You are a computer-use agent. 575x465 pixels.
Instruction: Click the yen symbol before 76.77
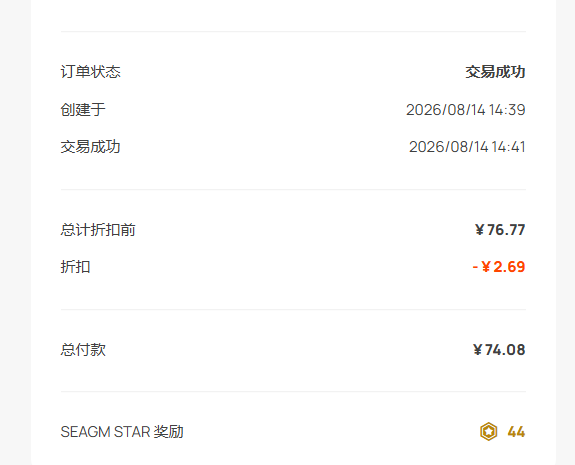(480, 230)
